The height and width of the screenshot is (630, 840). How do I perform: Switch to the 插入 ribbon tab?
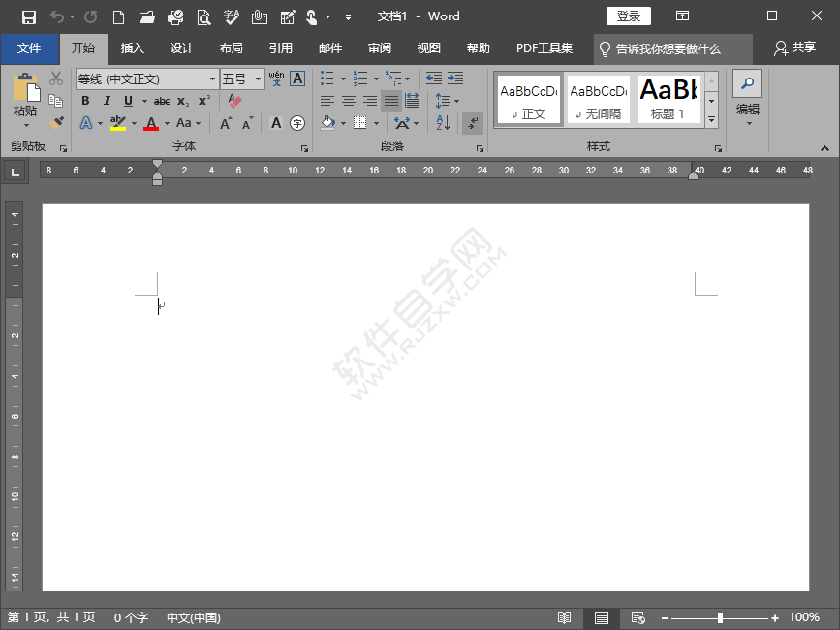pos(132,47)
